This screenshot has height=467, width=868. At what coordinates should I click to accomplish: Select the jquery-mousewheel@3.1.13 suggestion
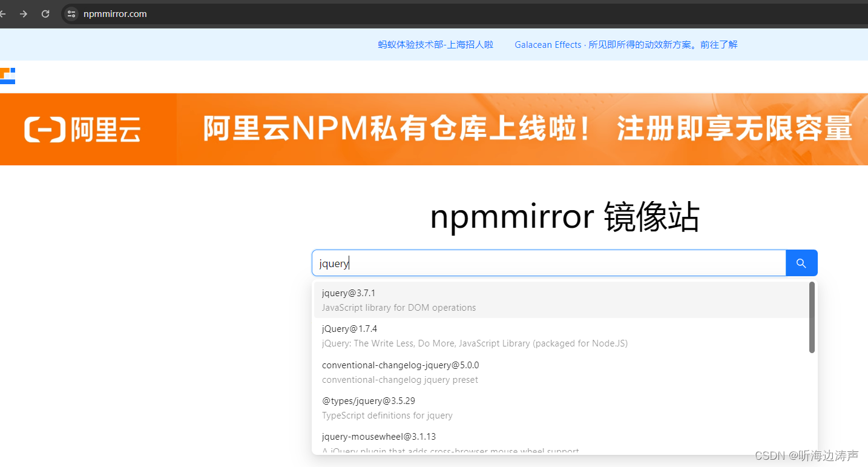[x=378, y=436]
